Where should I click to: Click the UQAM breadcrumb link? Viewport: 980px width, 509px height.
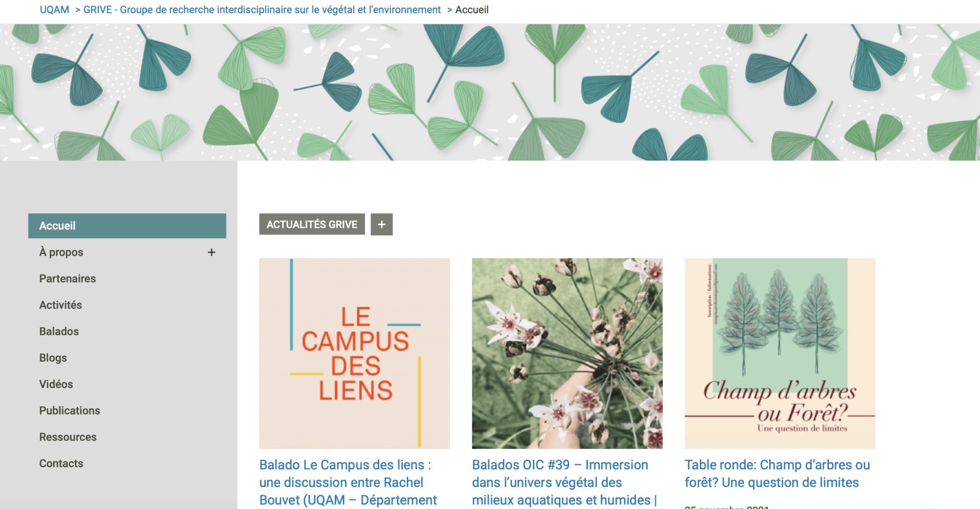[x=55, y=10]
